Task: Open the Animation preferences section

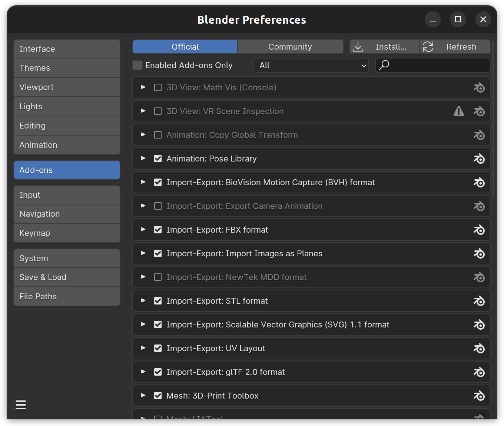Action: [x=67, y=145]
